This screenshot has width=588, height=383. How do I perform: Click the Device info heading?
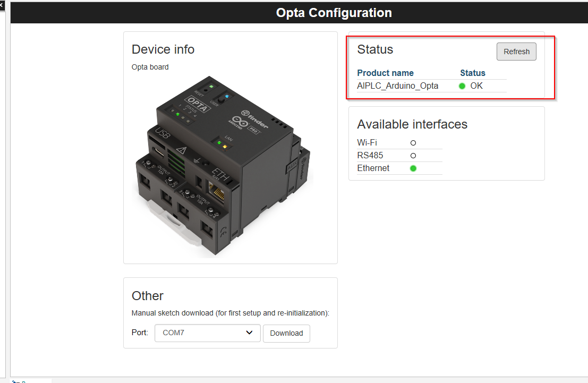click(x=163, y=49)
